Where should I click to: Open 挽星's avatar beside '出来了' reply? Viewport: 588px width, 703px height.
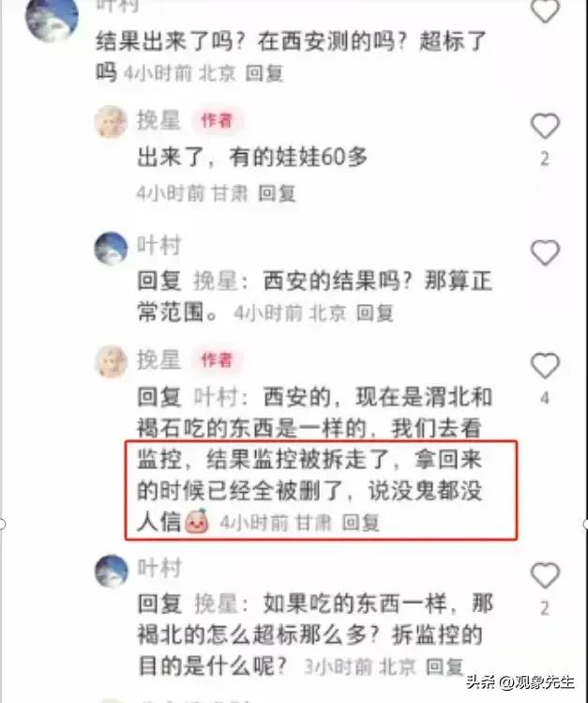111,121
